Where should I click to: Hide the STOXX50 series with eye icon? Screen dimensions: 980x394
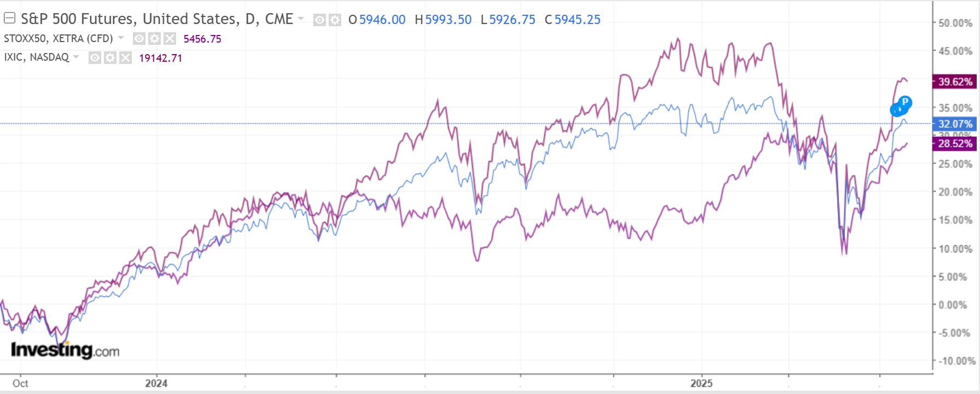click(x=139, y=39)
